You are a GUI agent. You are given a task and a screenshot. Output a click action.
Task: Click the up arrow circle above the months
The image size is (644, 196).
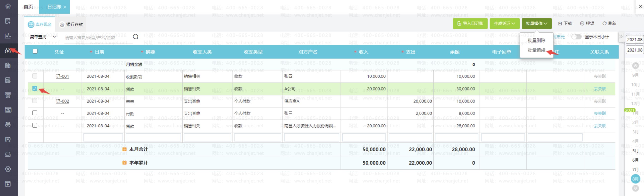(x=635, y=66)
